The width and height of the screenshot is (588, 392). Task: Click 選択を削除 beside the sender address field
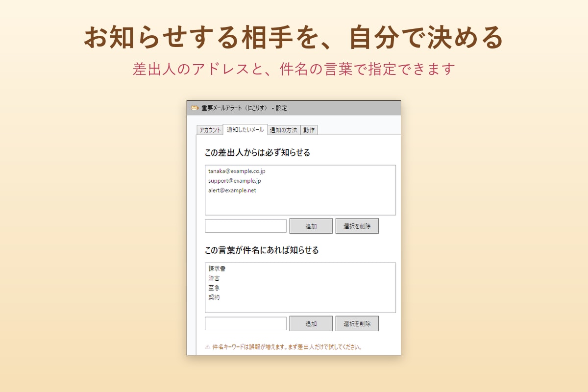[x=357, y=226]
